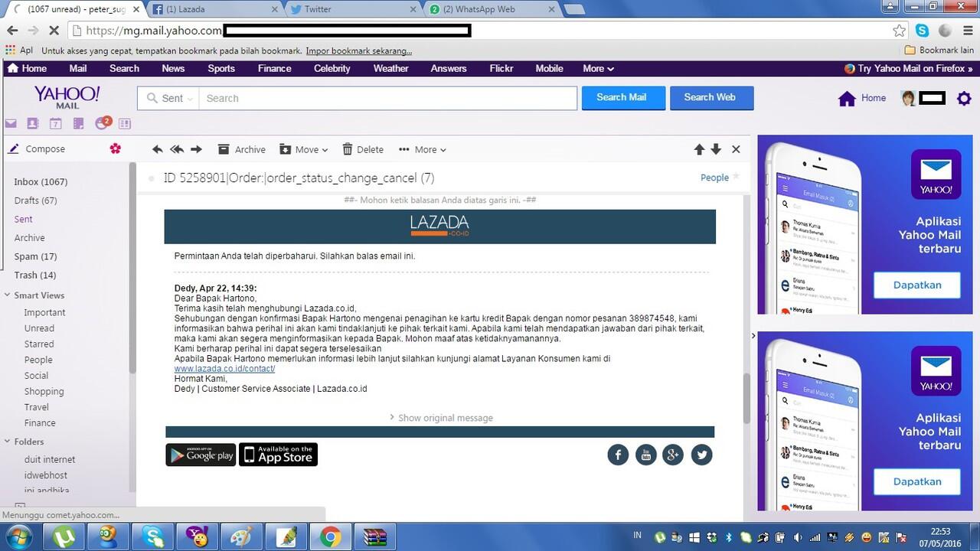The image size is (980, 551).
Task: Open Skype from the taskbar
Action: click(152, 537)
